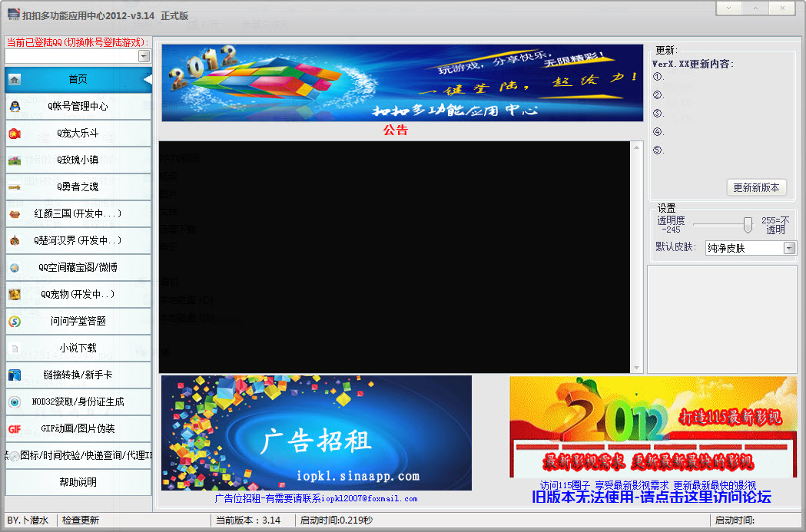Screen dimensions: 806x532
Task: Click announcement scrollbar down arrow
Action: tap(636, 367)
